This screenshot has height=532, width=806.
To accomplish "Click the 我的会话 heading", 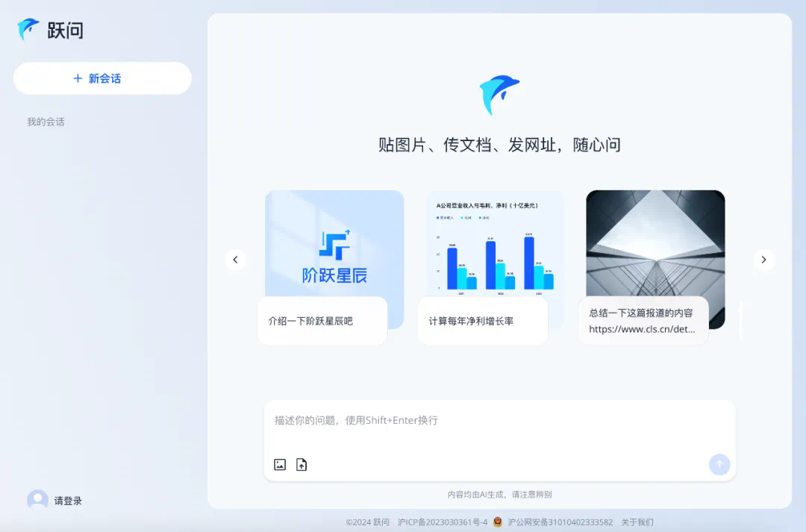I will (x=46, y=122).
